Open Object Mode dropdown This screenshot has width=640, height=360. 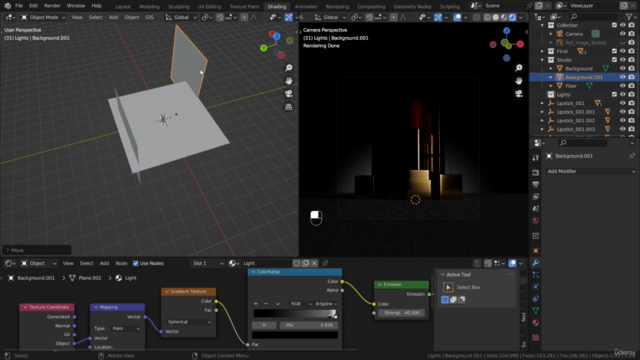tap(43, 17)
